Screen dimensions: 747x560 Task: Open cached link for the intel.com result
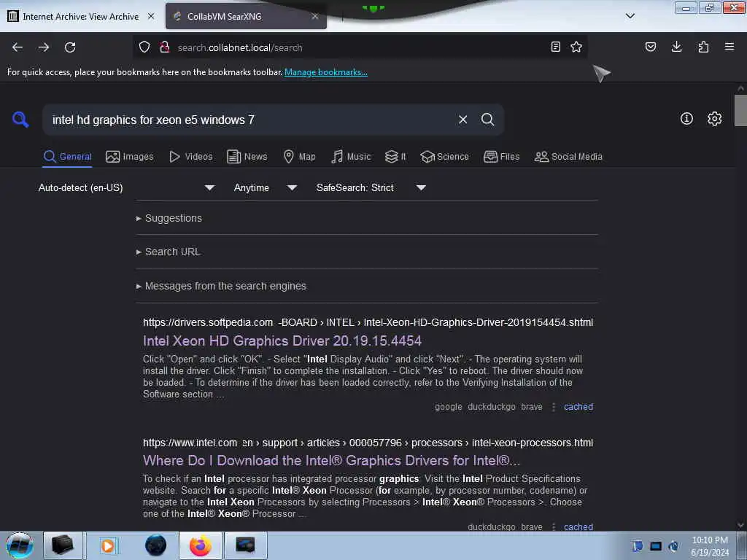point(578,526)
